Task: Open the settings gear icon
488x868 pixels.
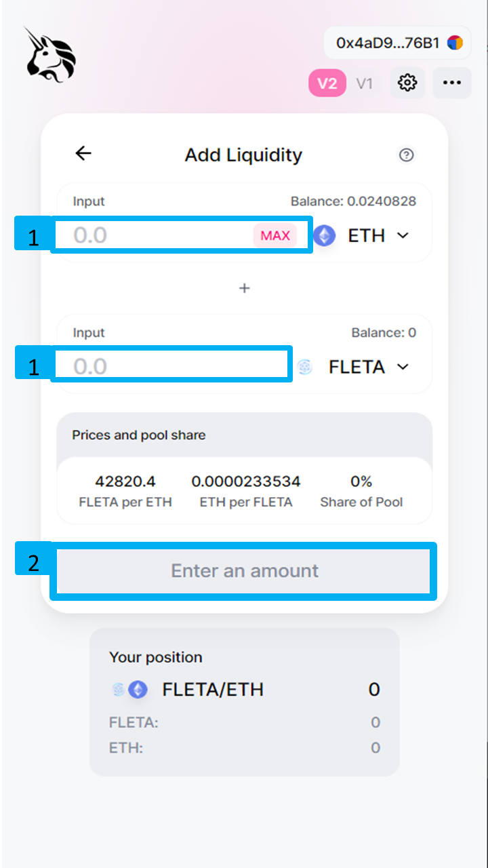Action: tap(407, 83)
